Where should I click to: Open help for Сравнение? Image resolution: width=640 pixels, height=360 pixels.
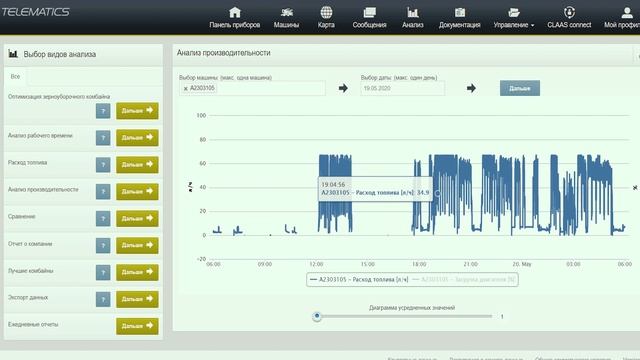[103, 218]
